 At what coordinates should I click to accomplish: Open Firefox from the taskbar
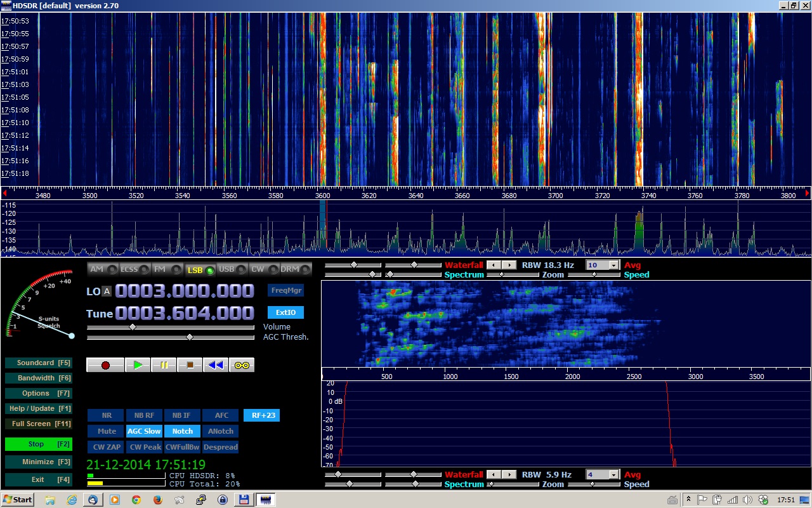(x=158, y=500)
